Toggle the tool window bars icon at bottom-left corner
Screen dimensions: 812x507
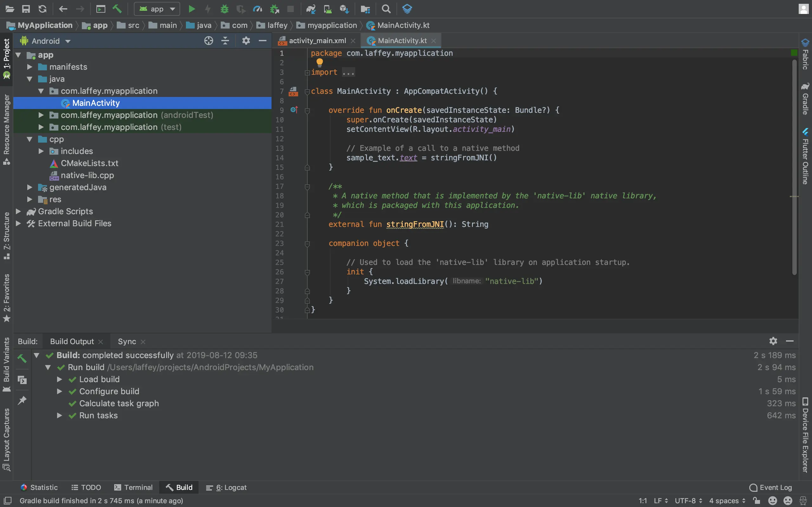[x=7, y=501]
